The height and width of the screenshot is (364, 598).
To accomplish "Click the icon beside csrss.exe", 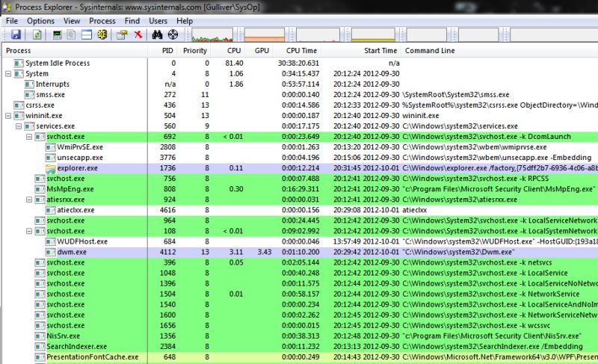I will click(x=19, y=105).
